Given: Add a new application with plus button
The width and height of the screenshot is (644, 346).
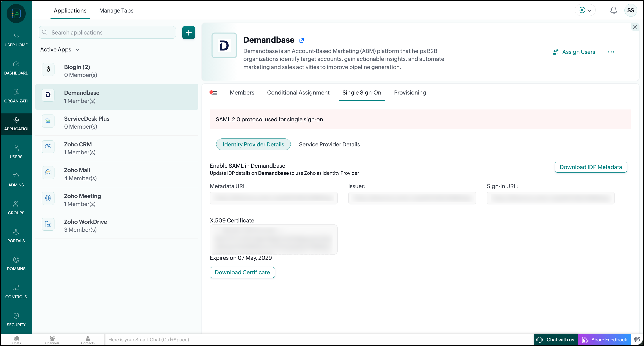Looking at the screenshot, I should pos(188,33).
